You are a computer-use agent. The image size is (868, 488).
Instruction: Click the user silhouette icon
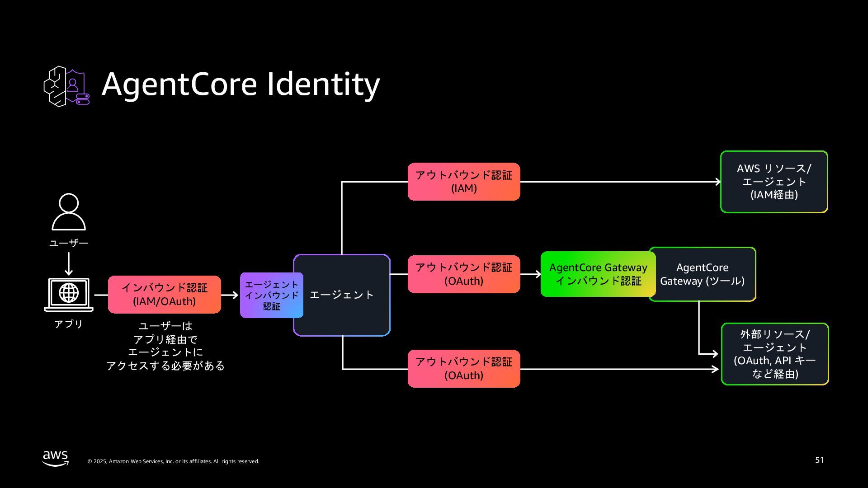(x=69, y=212)
